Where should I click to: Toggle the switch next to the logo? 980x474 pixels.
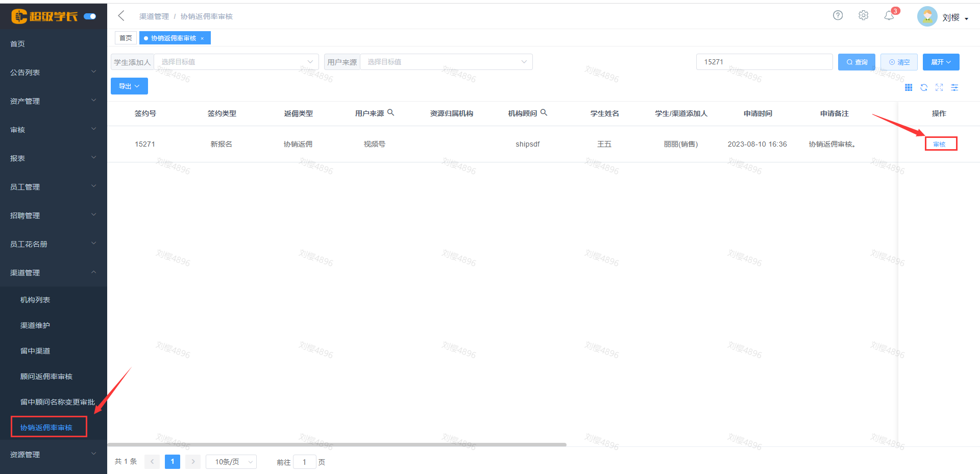click(x=90, y=16)
